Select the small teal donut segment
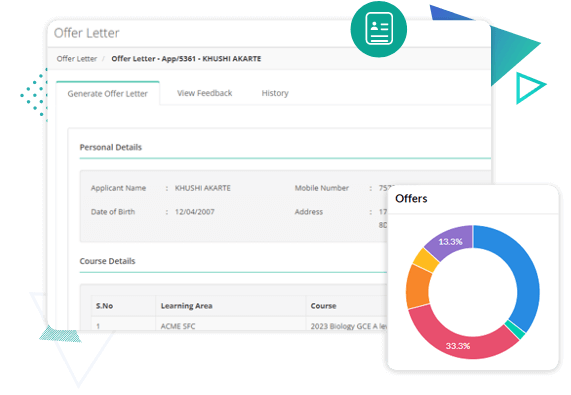This screenshot has width=571, height=395. point(515,329)
